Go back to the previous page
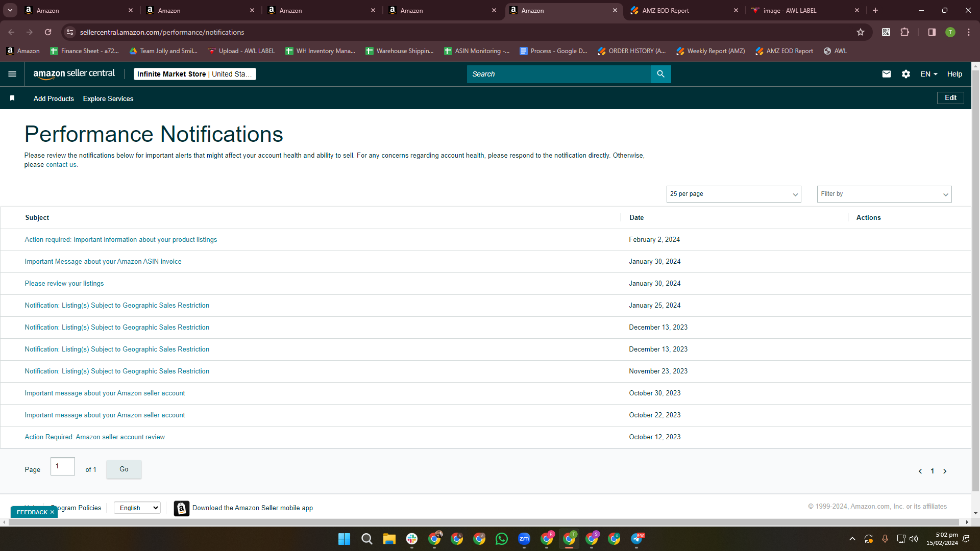 point(11,32)
